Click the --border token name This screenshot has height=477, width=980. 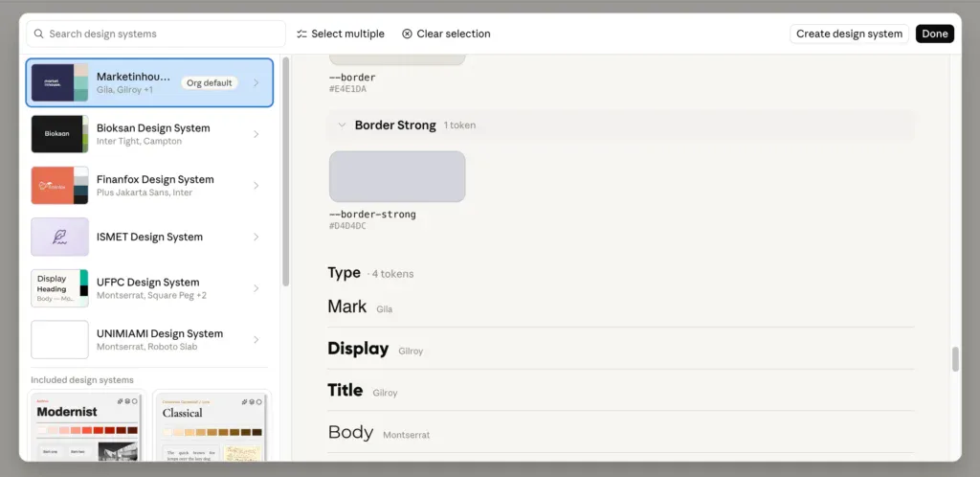click(352, 78)
